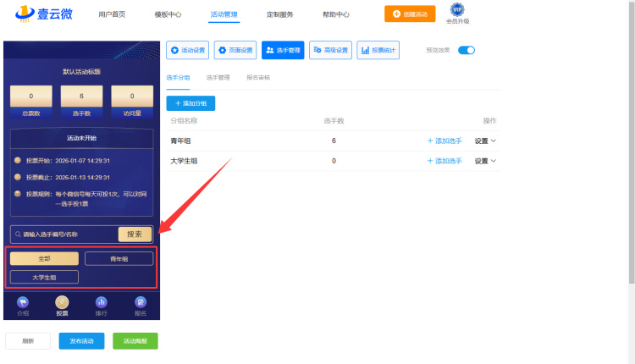Expand 设置 dropdown for 青年组
The image size is (635, 364).
[x=485, y=141]
